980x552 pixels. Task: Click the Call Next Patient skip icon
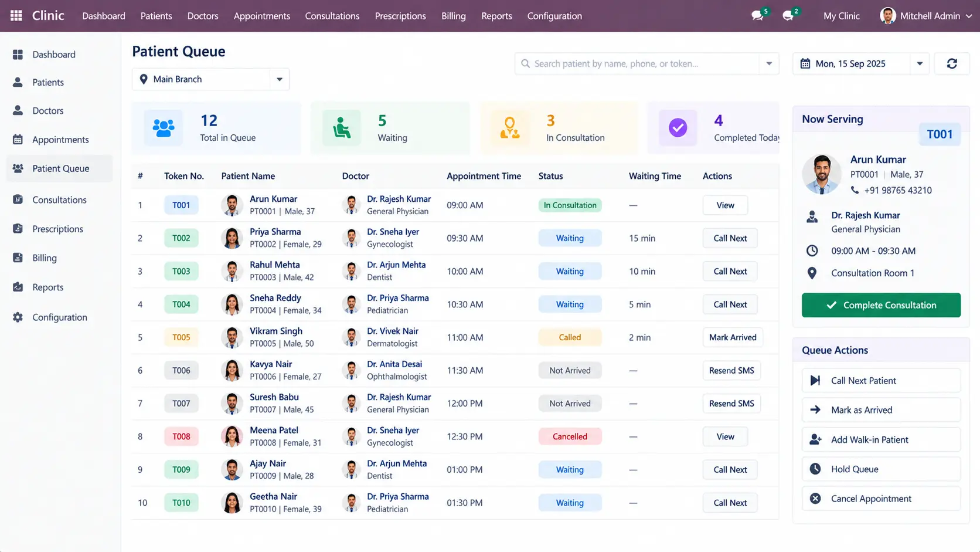click(815, 381)
